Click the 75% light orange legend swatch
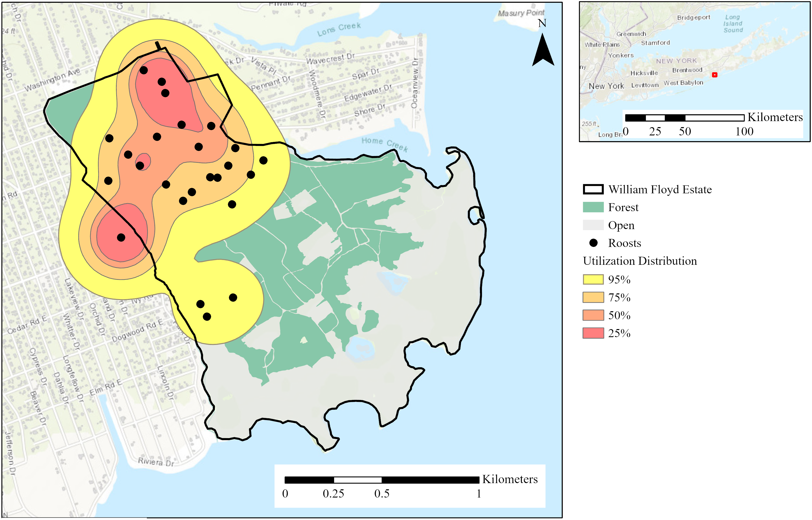 (x=593, y=297)
